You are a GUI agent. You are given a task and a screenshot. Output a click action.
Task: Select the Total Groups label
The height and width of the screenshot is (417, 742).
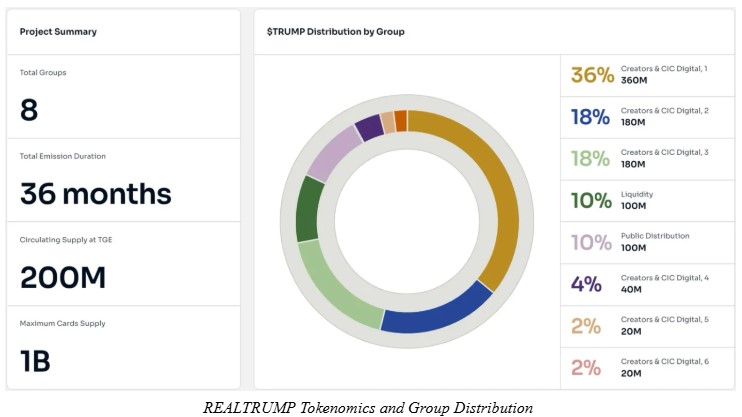point(43,72)
